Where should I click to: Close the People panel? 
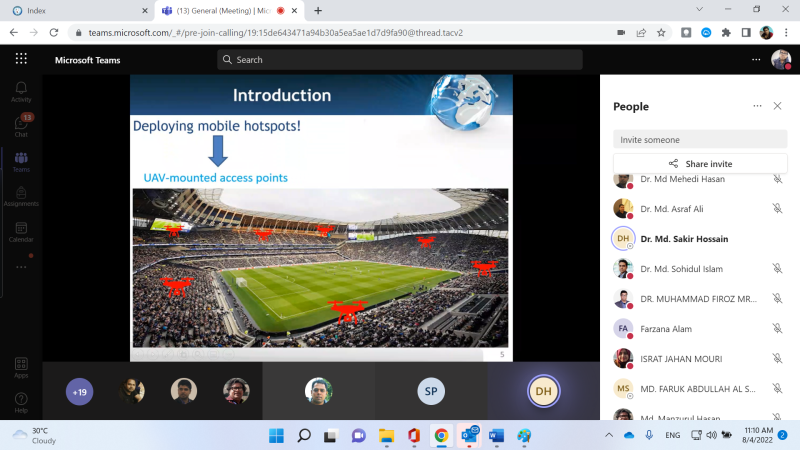click(777, 106)
